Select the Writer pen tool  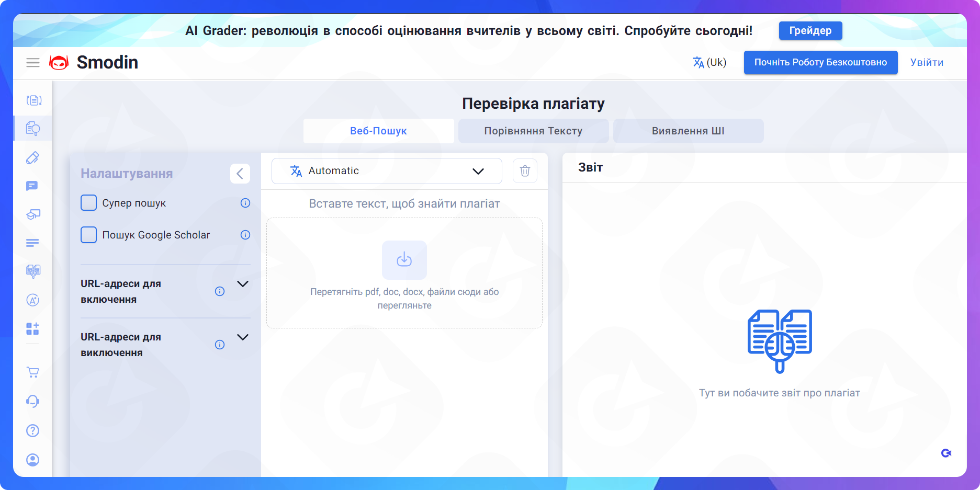click(32, 157)
